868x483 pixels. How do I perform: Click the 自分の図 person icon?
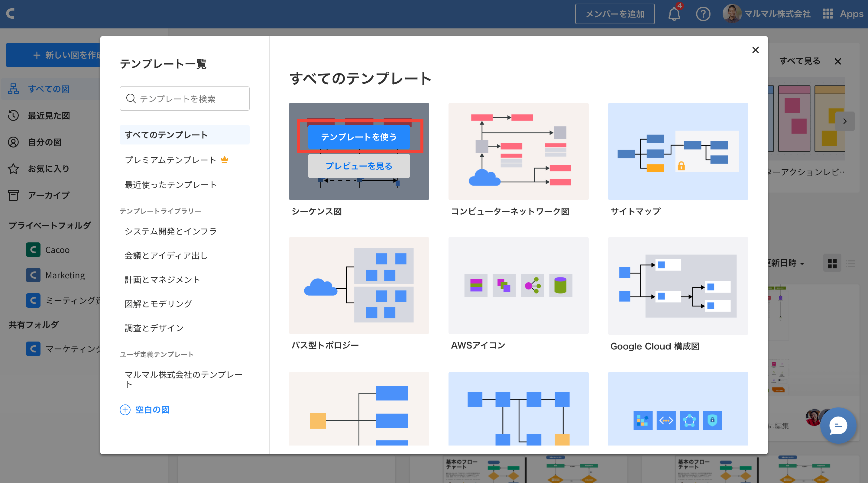coord(14,142)
